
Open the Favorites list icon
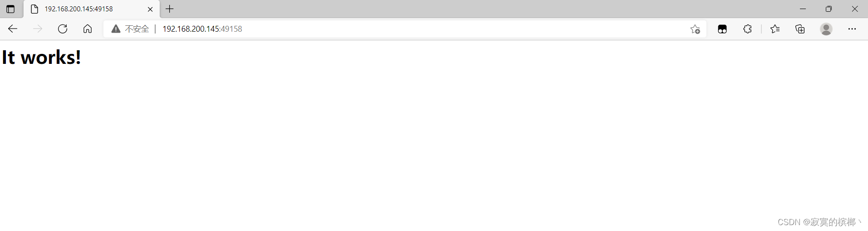775,29
